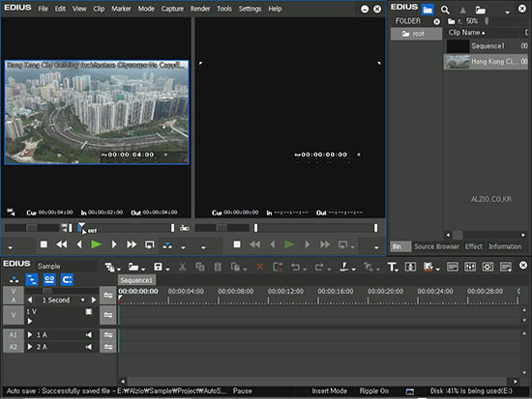
Task: Expand the 1 A audio track
Action: (x=30, y=334)
